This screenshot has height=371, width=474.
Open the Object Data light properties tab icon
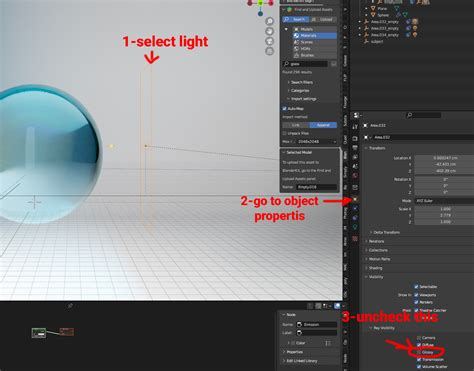tap(355, 227)
